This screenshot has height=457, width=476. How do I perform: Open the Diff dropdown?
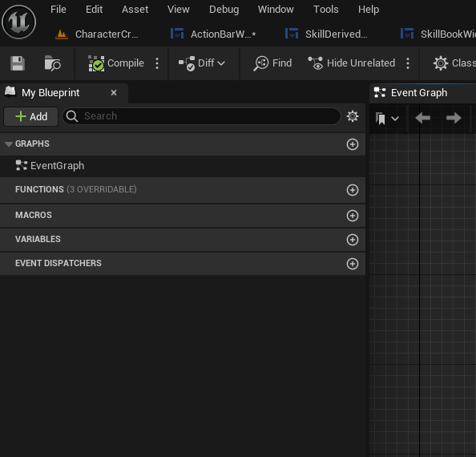click(x=202, y=63)
